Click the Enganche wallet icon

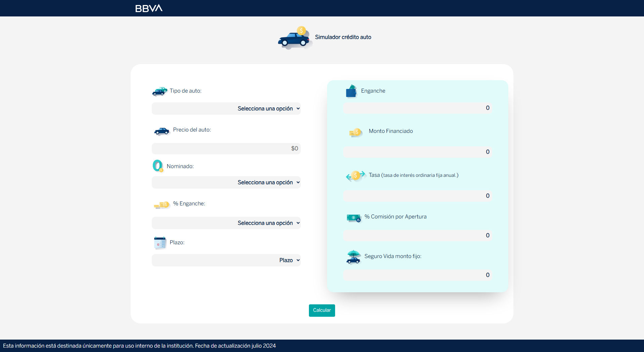point(351,91)
